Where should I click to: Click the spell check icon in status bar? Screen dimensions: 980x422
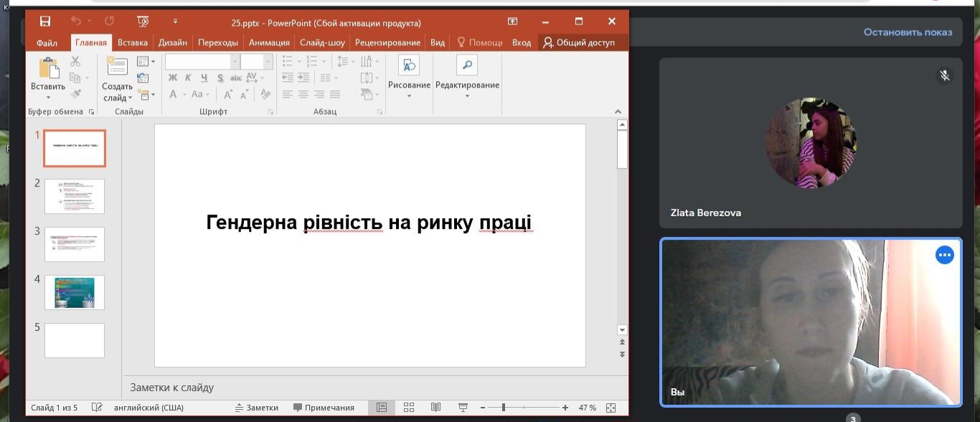click(x=97, y=408)
